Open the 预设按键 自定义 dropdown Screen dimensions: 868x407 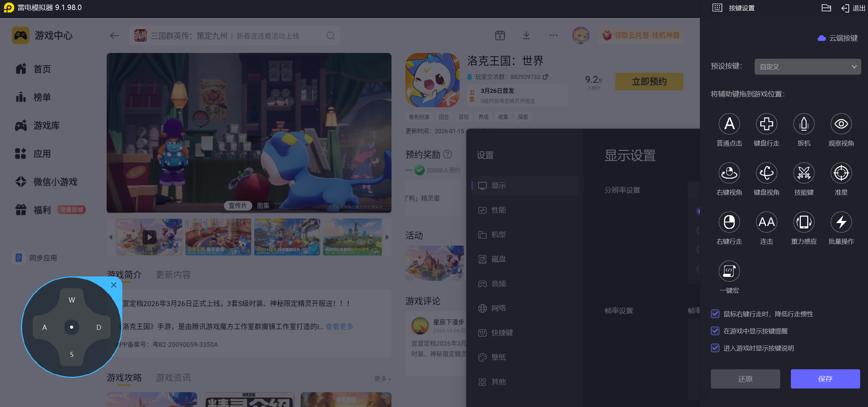807,67
